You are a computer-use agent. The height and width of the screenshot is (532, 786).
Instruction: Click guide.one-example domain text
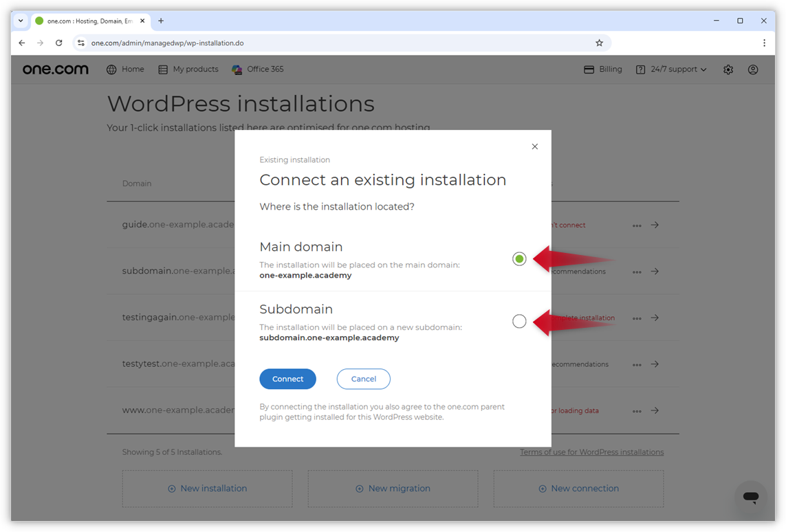[178, 225]
